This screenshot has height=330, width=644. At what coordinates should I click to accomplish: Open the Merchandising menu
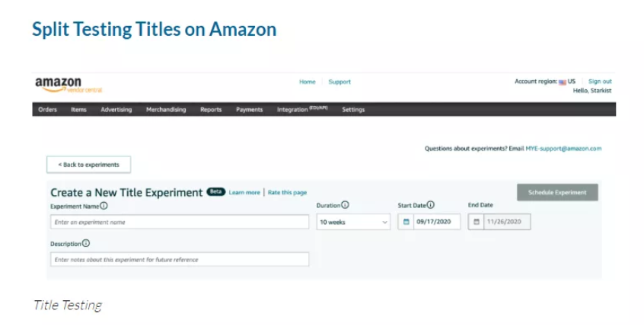coord(166,110)
